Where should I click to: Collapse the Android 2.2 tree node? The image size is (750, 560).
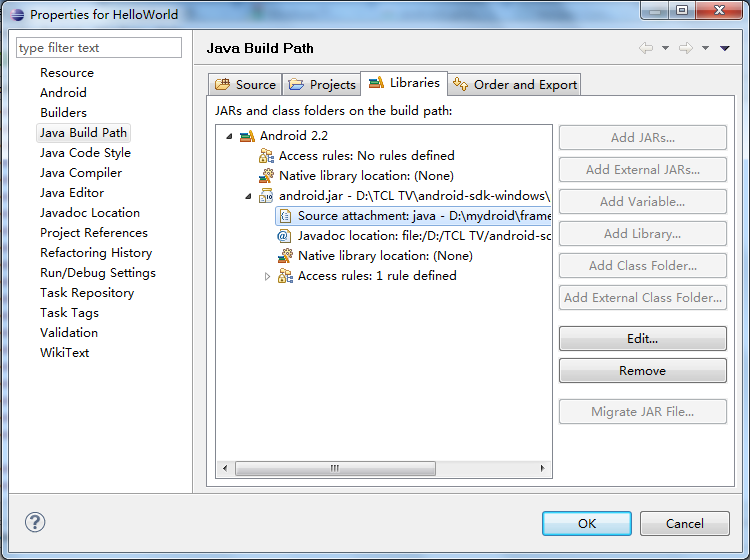point(229,136)
